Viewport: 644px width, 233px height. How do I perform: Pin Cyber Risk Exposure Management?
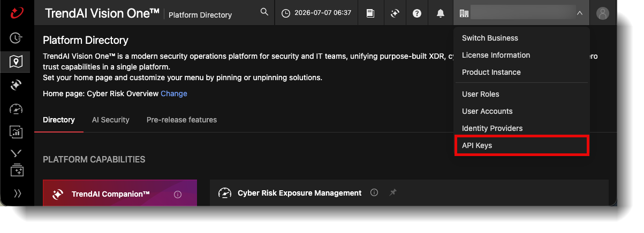click(392, 192)
